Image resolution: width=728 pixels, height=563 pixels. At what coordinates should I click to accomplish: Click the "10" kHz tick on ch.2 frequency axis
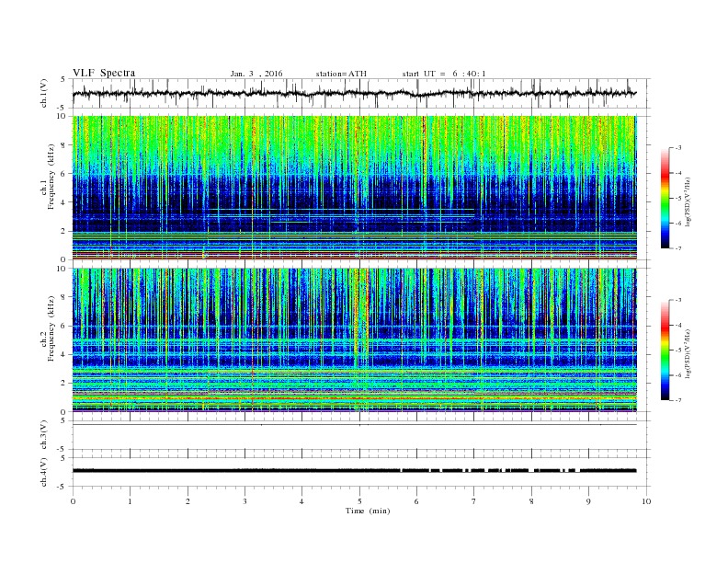[x=62, y=269]
